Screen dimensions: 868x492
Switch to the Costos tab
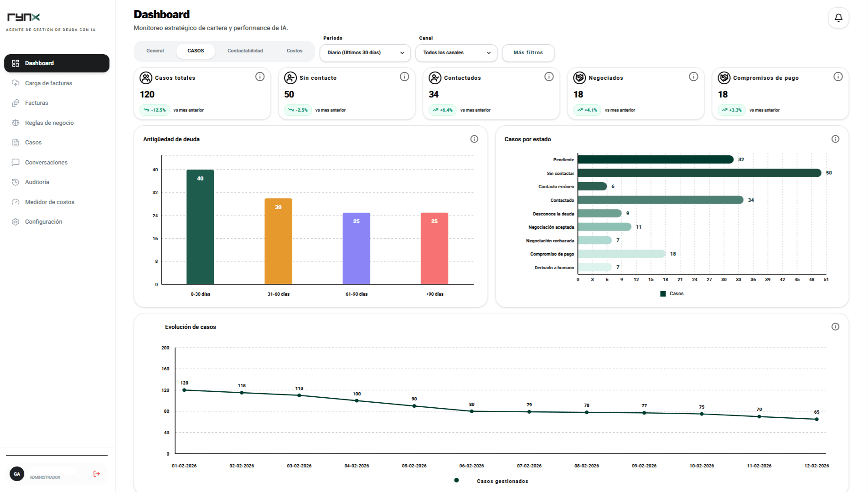tap(294, 51)
